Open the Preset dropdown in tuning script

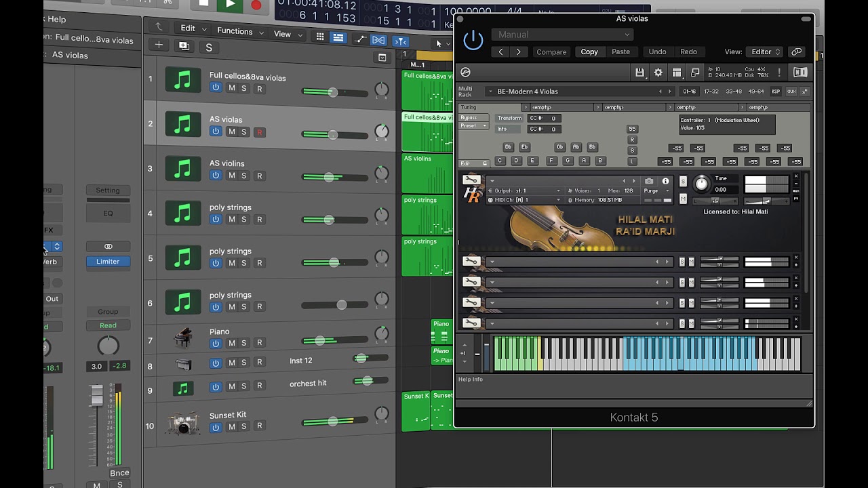tap(473, 126)
